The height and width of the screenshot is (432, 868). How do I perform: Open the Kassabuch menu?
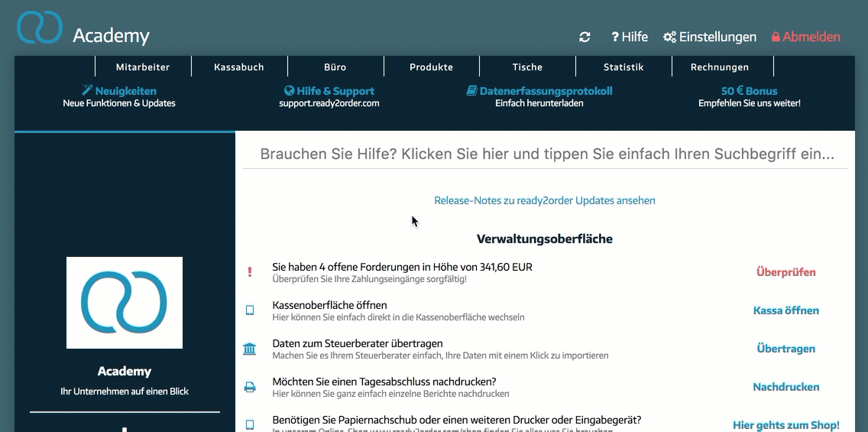coord(239,67)
